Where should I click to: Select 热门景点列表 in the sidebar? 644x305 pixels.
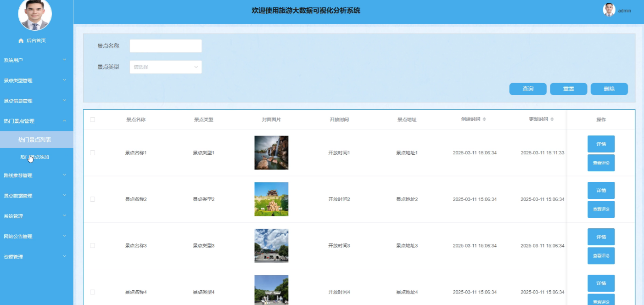[x=36, y=139]
